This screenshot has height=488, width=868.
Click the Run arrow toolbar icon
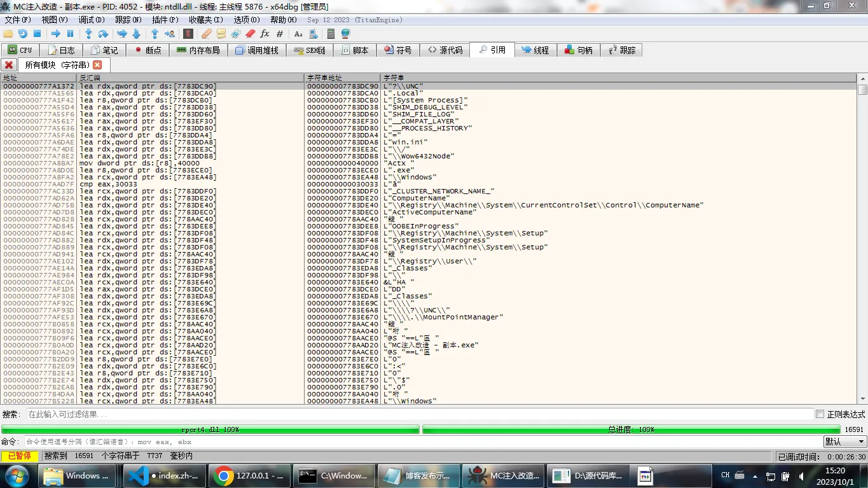point(56,34)
